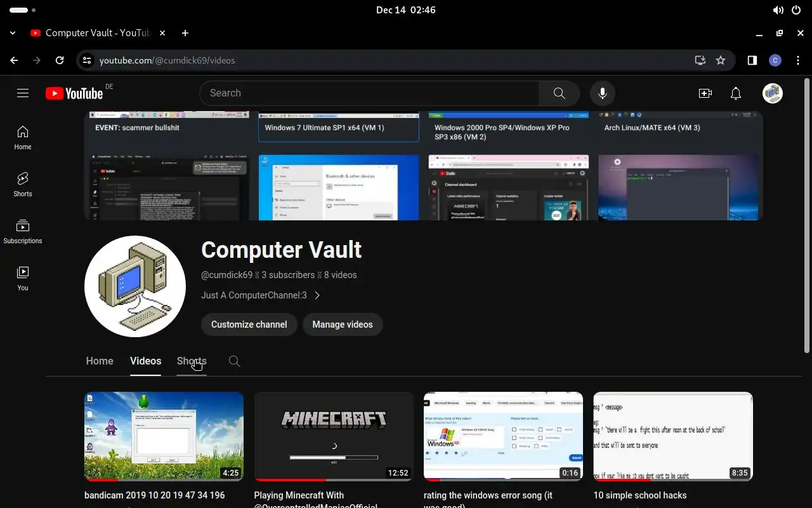Click the bandicam 2019 10 20 title

[155, 495]
